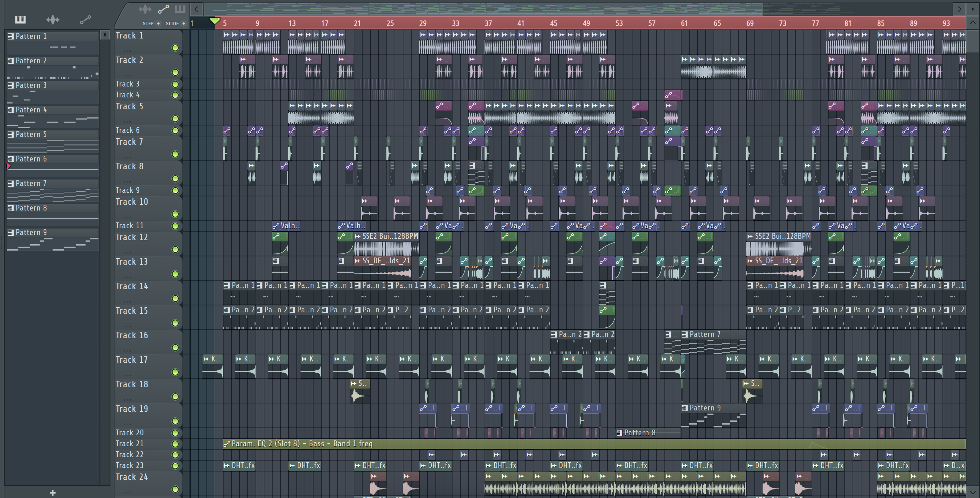Viewport: 980px width, 498px height.
Task: Toggle the Track 3 mute LED
Action: click(175, 84)
